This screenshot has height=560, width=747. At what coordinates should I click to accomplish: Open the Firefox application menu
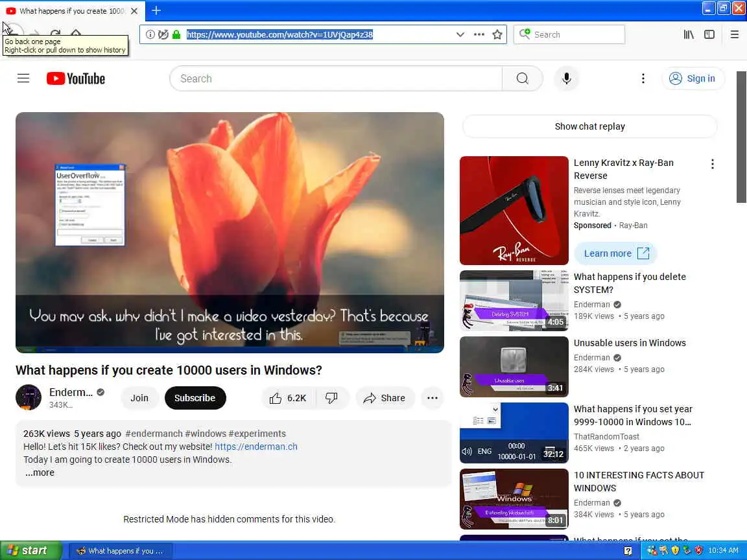point(735,34)
